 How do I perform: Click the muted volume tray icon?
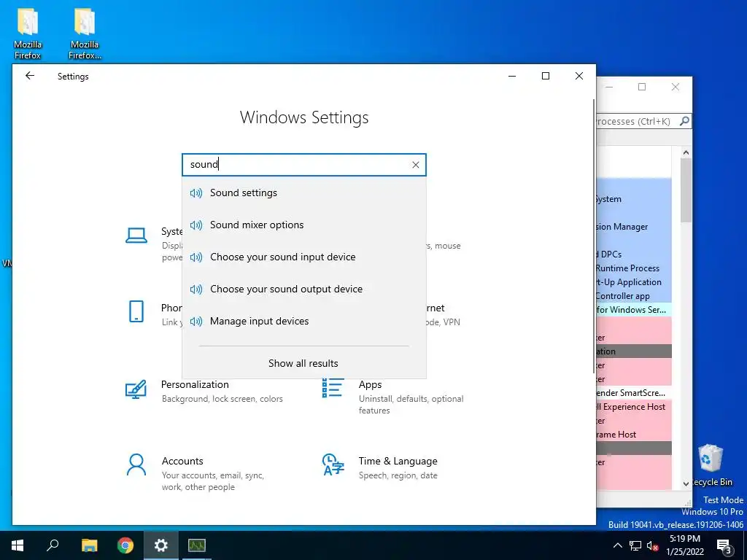653,545
